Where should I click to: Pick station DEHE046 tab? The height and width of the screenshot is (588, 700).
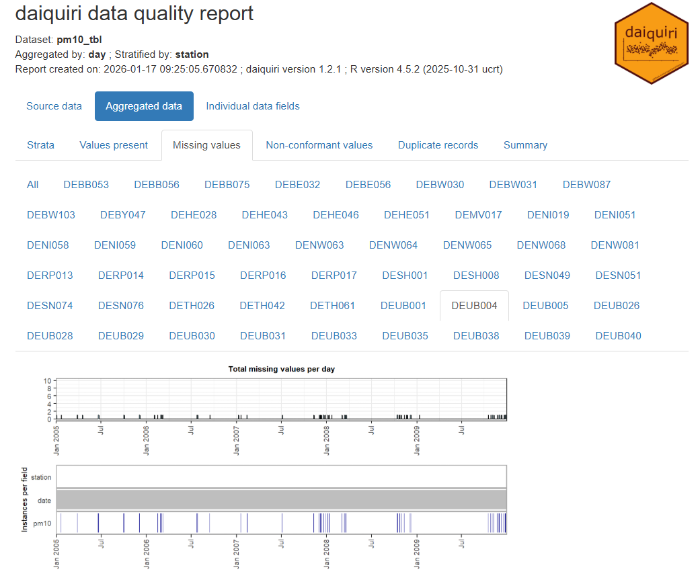tap(336, 215)
